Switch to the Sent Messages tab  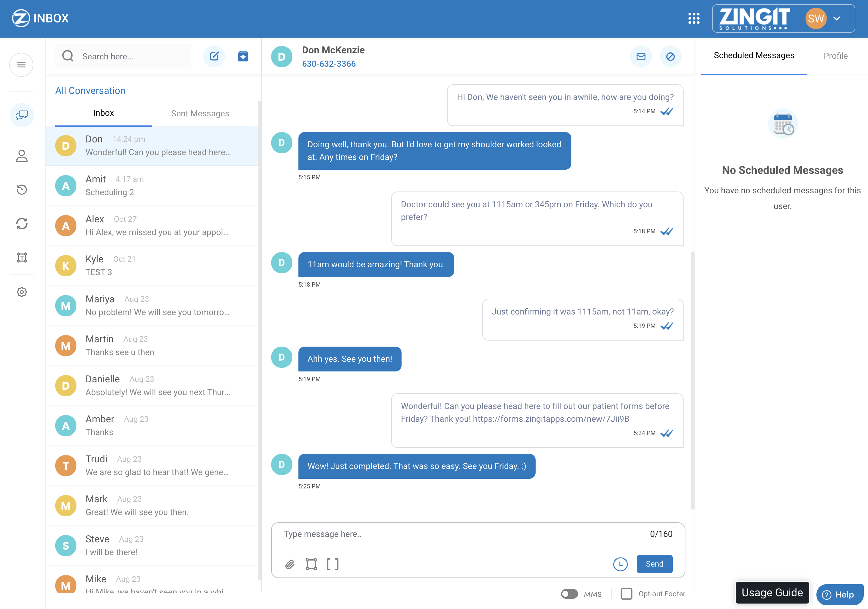click(200, 113)
